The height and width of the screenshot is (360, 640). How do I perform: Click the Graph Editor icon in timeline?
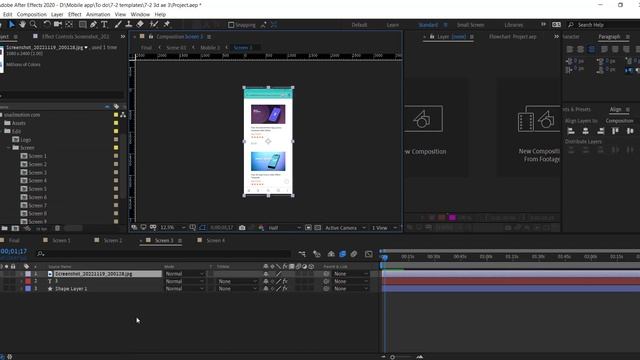[369, 254]
